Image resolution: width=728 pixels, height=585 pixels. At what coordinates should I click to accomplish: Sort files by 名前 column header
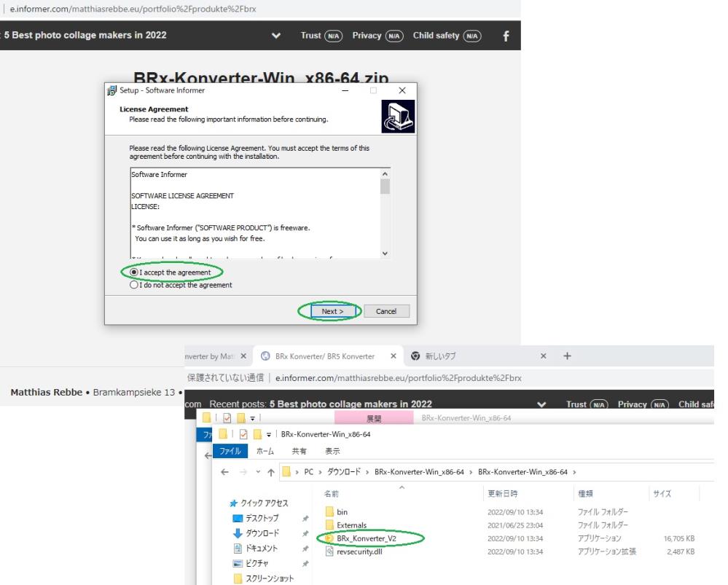click(x=331, y=493)
